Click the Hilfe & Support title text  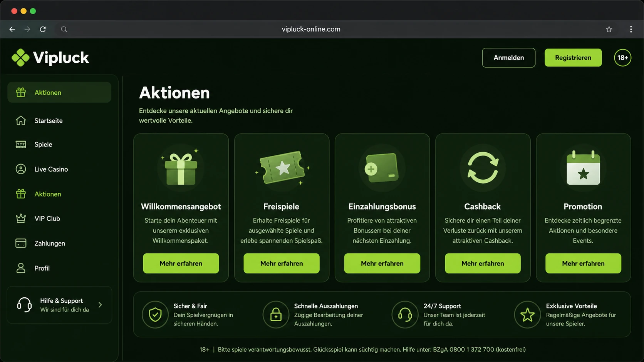[62, 300]
